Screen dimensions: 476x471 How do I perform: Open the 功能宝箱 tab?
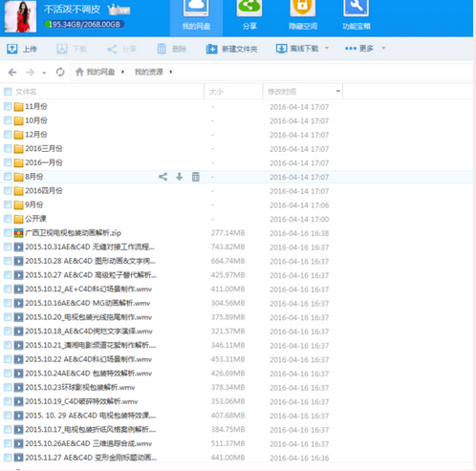click(x=357, y=17)
